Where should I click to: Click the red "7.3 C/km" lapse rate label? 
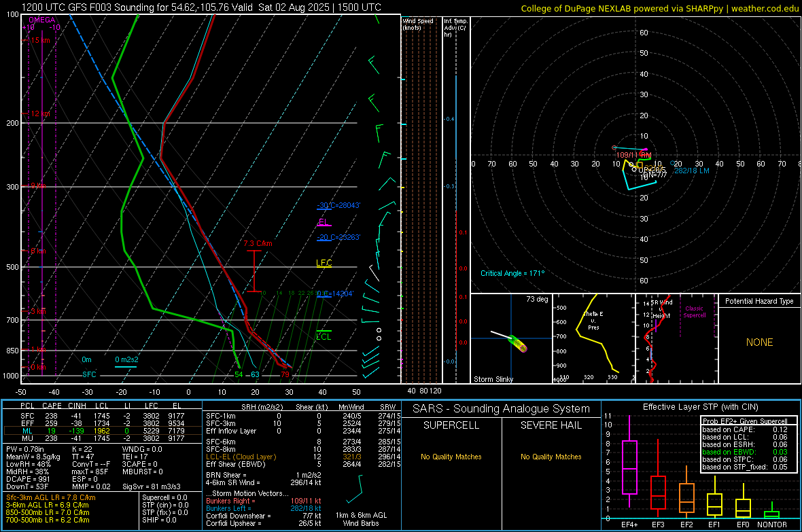pyautogui.click(x=258, y=243)
